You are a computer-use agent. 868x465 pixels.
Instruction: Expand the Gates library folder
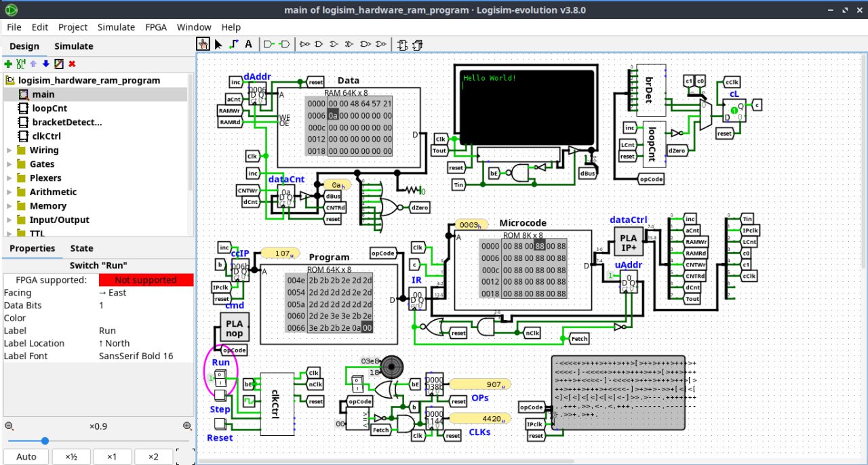tap(9, 164)
